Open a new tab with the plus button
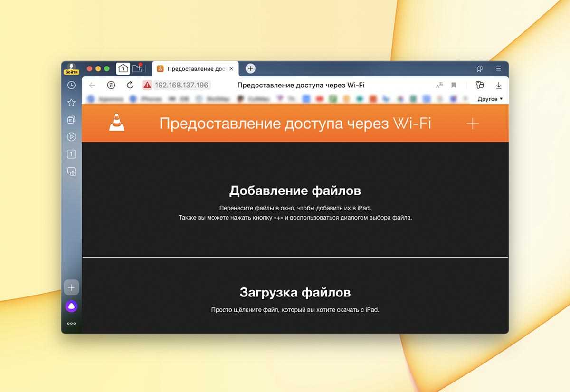Viewport: 570px width, 392px height. click(250, 68)
